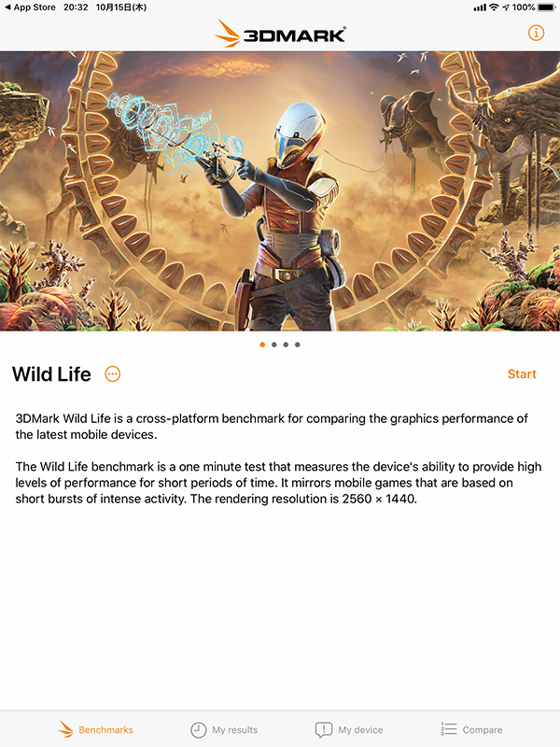Screen dimensions: 560x747
Task: Select the second carousel page dot
Action: (273, 345)
